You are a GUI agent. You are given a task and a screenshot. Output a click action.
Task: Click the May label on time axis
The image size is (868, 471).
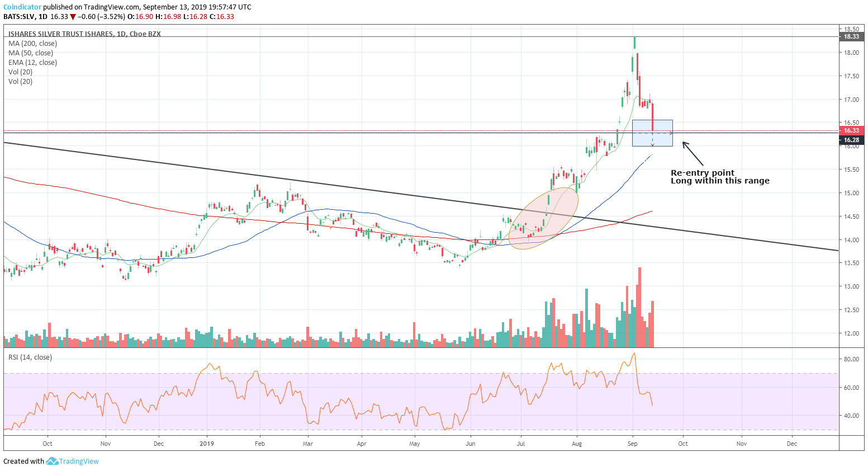click(414, 444)
